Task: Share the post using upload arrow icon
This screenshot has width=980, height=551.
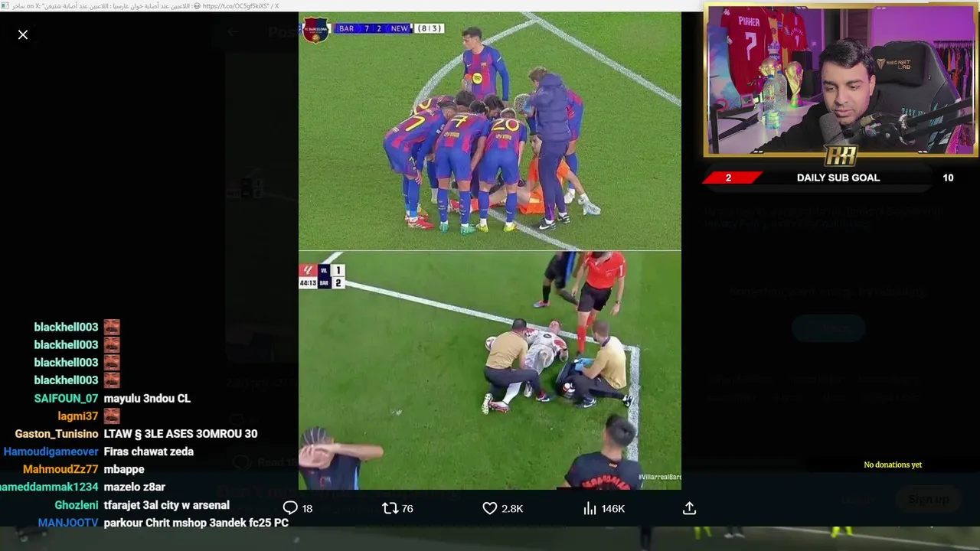Action: point(689,508)
